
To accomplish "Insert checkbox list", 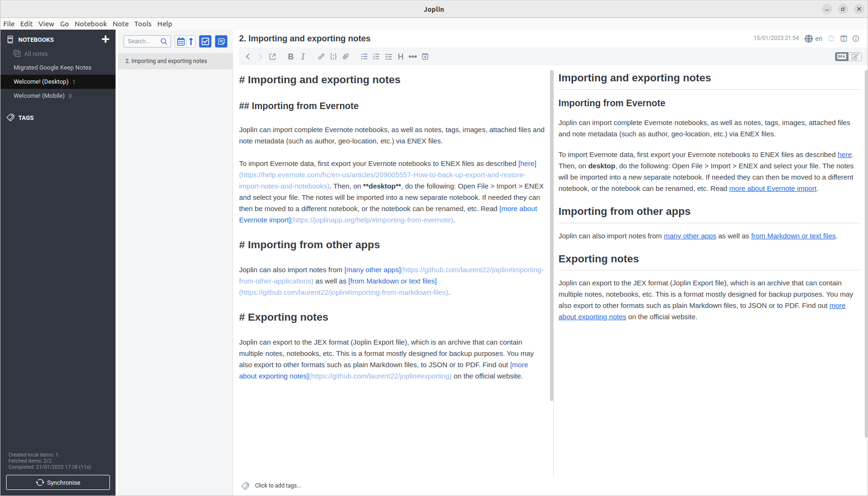I will (x=388, y=56).
